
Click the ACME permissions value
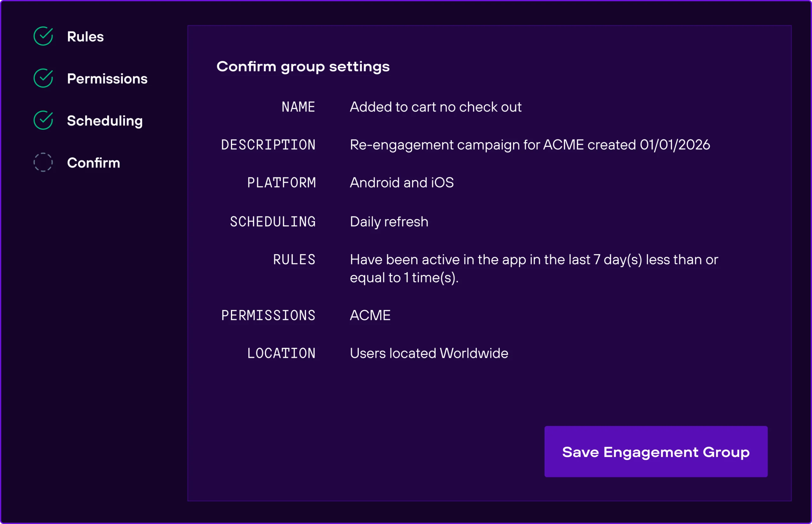(x=370, y=315)
